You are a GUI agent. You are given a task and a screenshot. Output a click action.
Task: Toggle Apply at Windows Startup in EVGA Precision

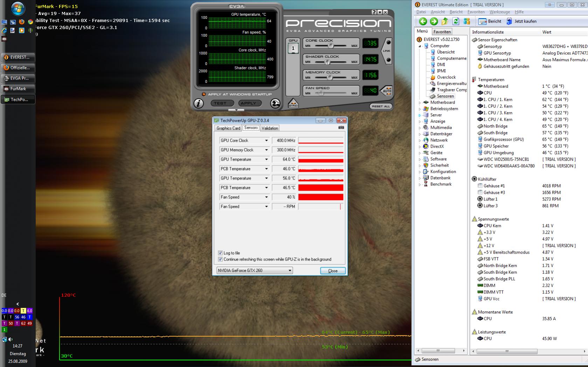[204, 94]
